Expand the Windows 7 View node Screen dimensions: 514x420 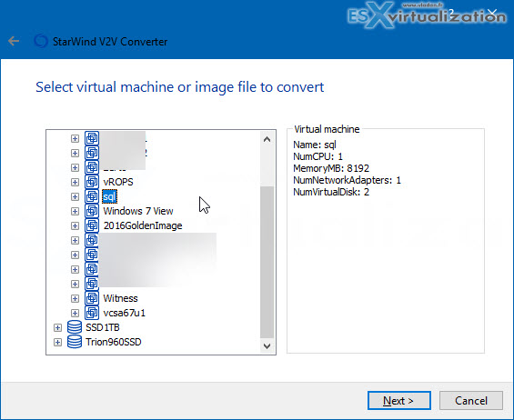point(76,211)
